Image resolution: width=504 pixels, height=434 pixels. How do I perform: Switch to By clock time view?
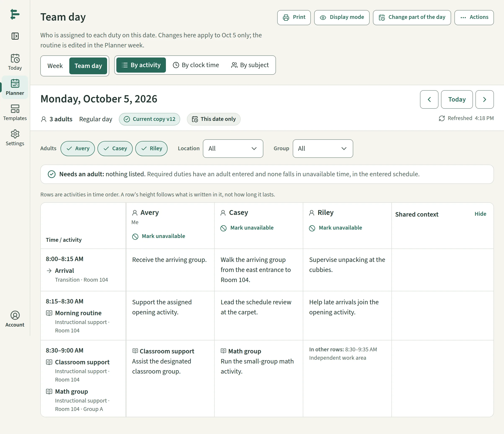click(196, 65)
